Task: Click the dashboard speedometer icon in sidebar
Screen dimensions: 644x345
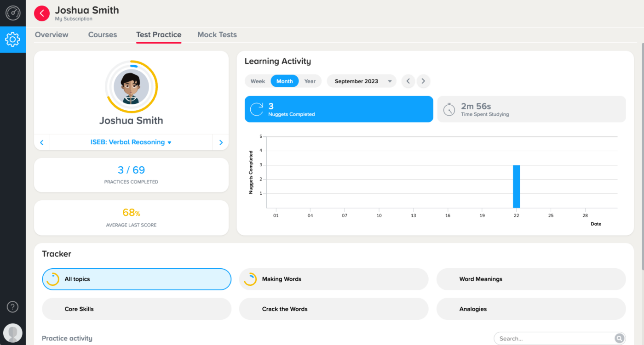Action: [x=12, y=13]
